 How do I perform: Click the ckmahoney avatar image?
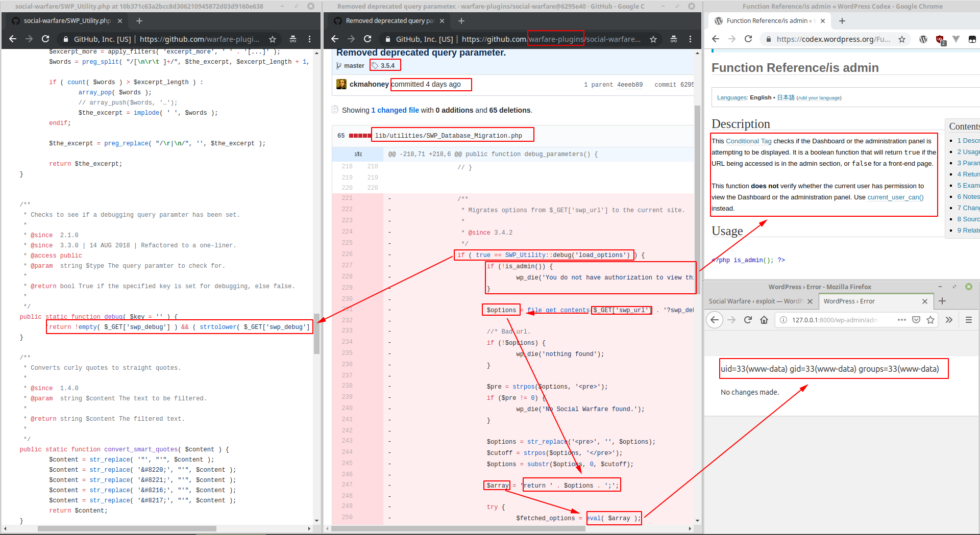click(x=341, y=84)
